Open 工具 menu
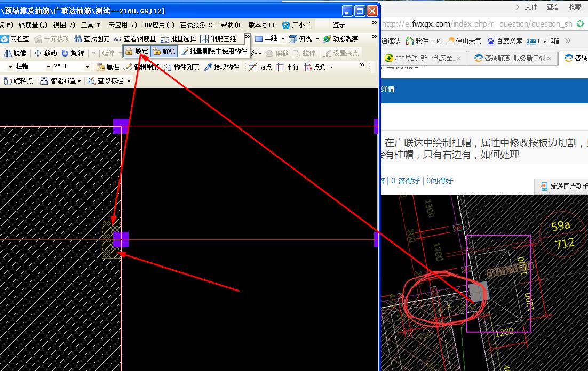 [x=91, y=25]
